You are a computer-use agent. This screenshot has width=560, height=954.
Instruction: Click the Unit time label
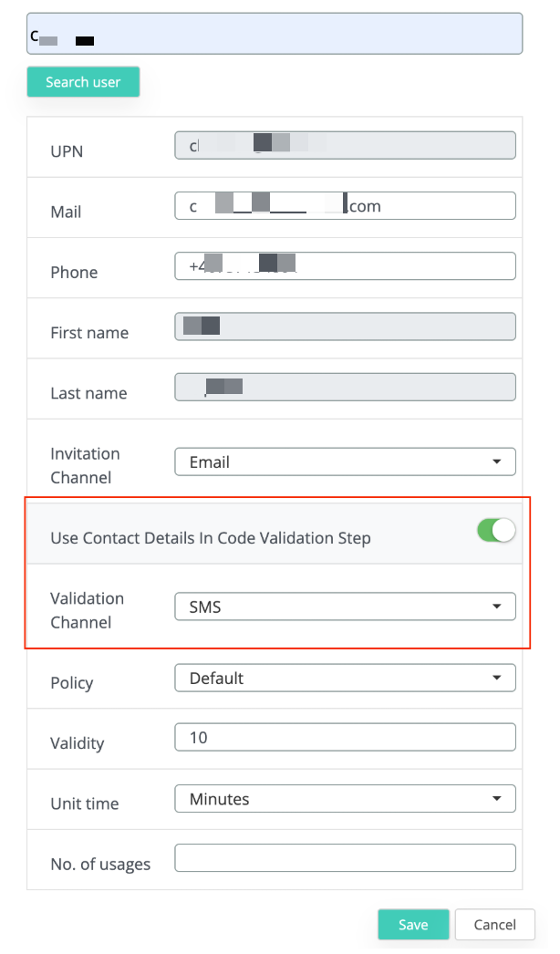click(86, 804)
